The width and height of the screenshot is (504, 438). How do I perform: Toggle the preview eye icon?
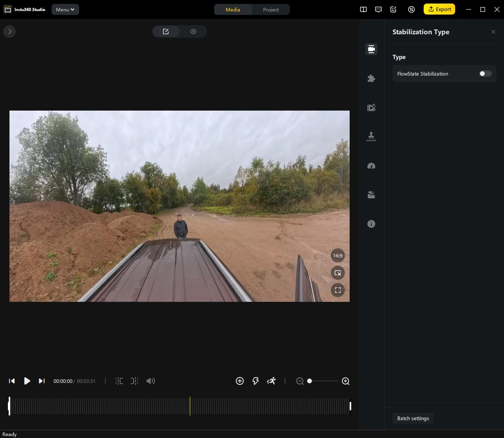pyautogui.click(x=193, y=31)
